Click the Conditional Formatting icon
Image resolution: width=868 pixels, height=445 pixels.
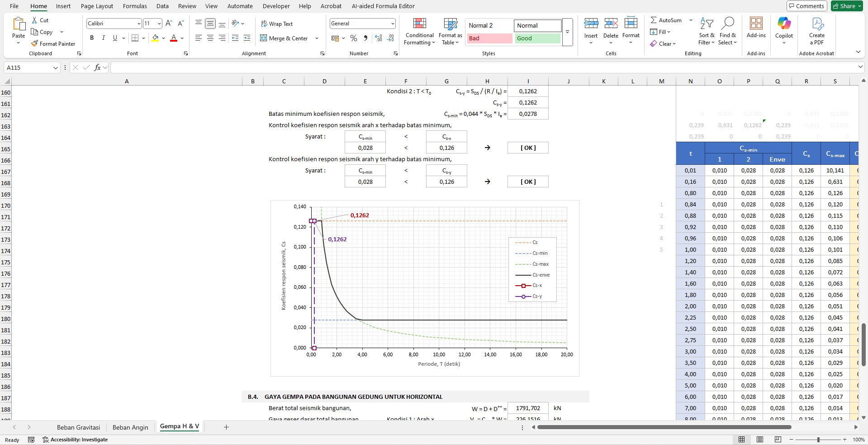coord(419,24)
